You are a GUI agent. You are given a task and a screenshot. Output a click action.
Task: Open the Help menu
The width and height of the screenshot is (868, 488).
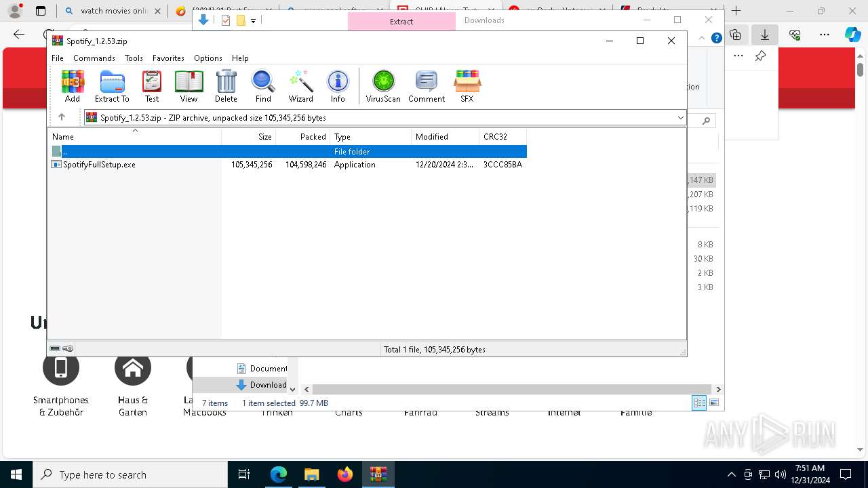pos(240,58)
